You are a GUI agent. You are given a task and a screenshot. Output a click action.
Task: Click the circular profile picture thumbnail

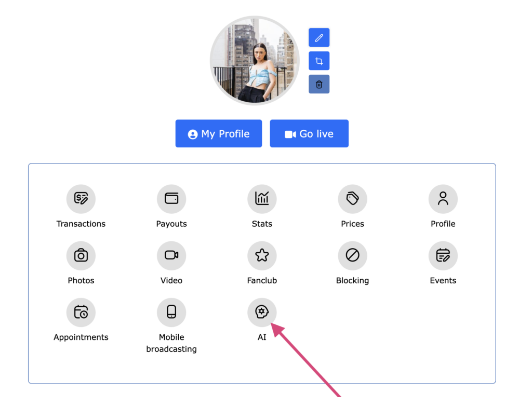coord(255,61)
